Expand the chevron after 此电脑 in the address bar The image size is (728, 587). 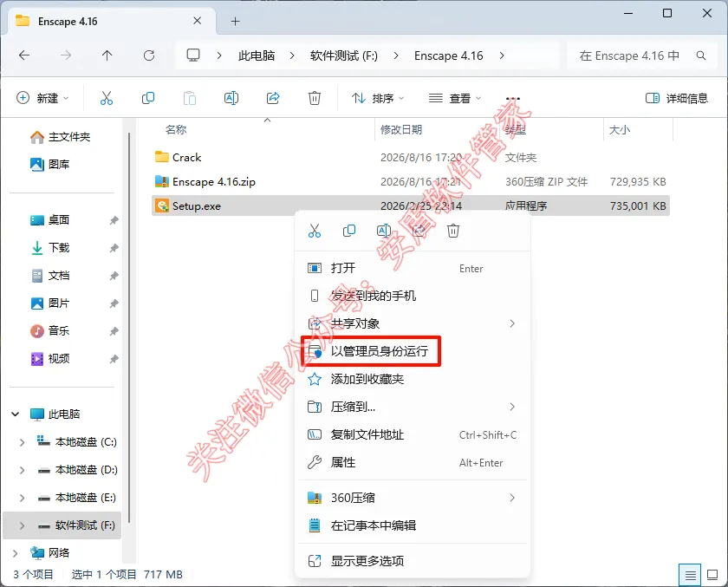[x=292, y=55]
